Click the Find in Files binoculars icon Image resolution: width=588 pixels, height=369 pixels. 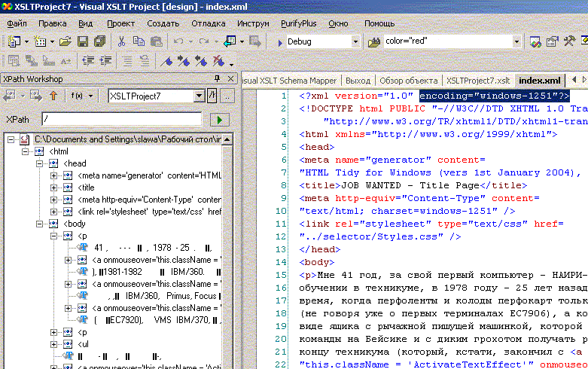point(374,42)
